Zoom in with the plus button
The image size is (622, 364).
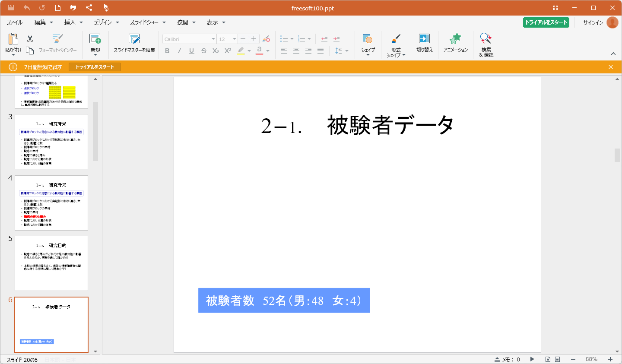click(x=610, y=359)
